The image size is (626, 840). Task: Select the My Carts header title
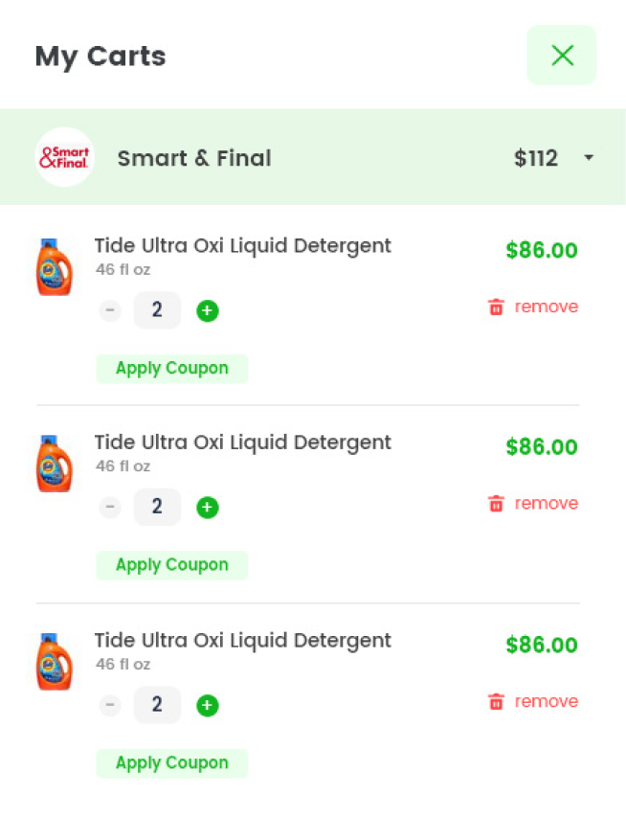point(100,56)
